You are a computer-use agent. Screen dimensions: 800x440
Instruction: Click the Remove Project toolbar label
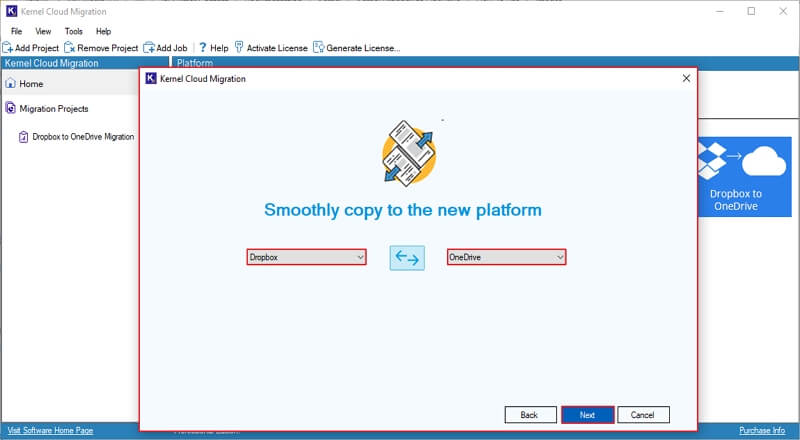click(x=108, y=48)
